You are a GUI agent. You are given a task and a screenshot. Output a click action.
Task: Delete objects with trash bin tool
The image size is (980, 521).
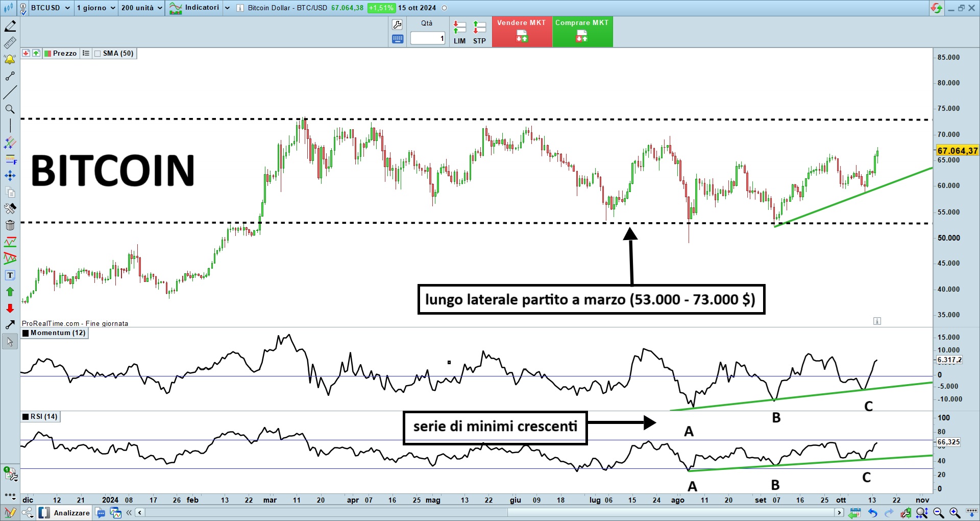pyautogui.click(x=10, y=225)
